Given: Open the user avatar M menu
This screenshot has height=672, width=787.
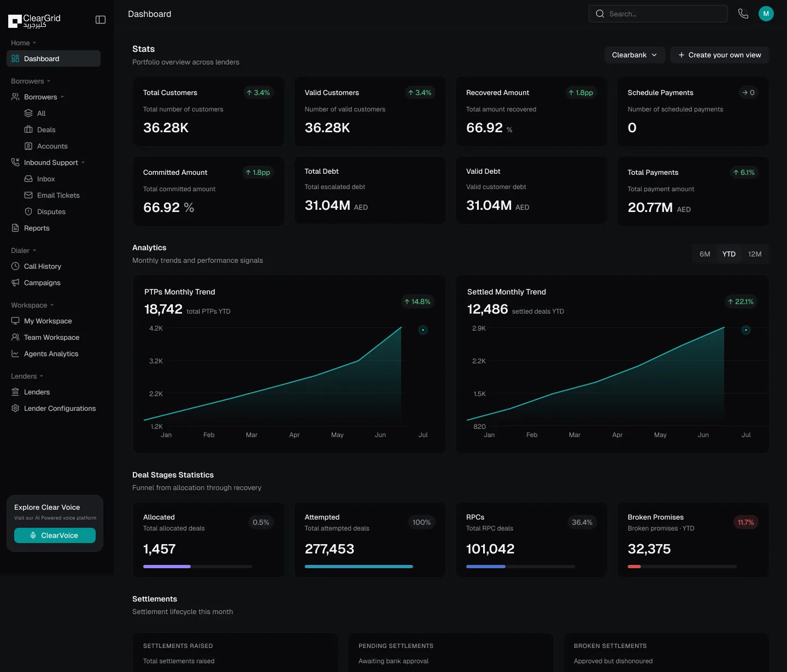Looking at the screenshot, I should [x=766, y=14].
